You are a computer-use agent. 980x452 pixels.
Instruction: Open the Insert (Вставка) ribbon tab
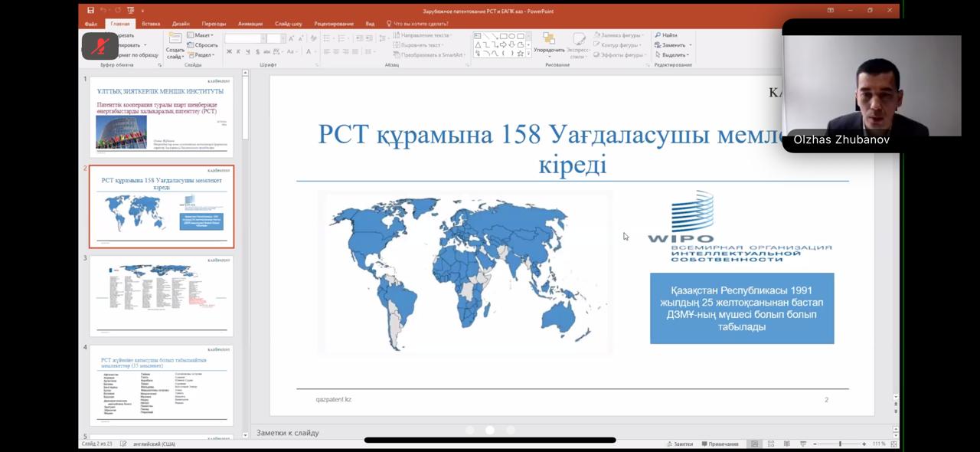coord(151,24)
